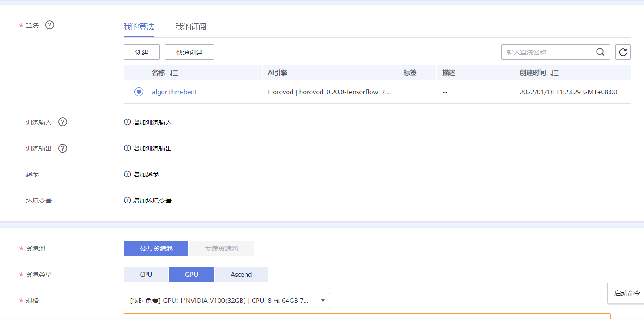Open the 规格 specification dropdown
The width and height of the screenshot is (644, 319).
coord(227,300)
